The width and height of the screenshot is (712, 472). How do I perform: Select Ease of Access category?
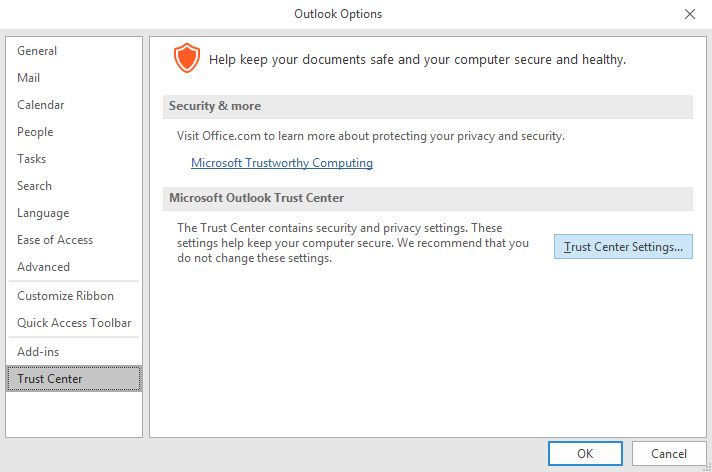(55, 240)
